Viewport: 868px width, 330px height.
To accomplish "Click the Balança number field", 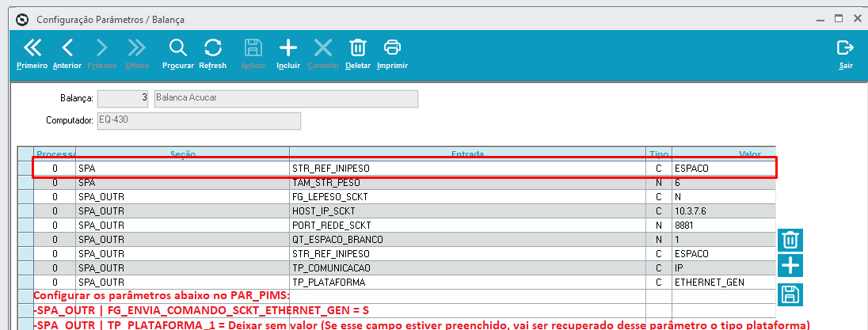I will point(123,98).
